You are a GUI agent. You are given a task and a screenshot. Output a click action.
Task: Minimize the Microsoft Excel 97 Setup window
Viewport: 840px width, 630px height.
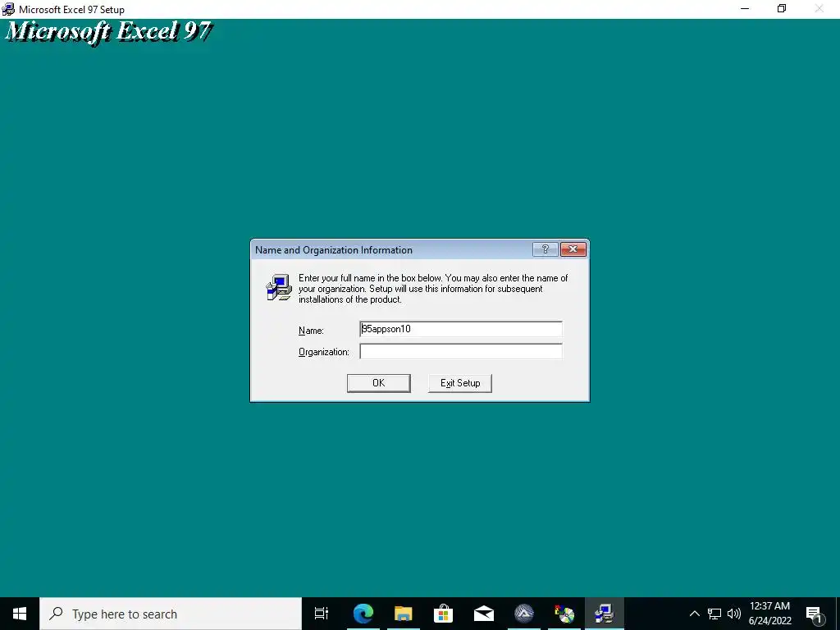(x=745, y=8)
